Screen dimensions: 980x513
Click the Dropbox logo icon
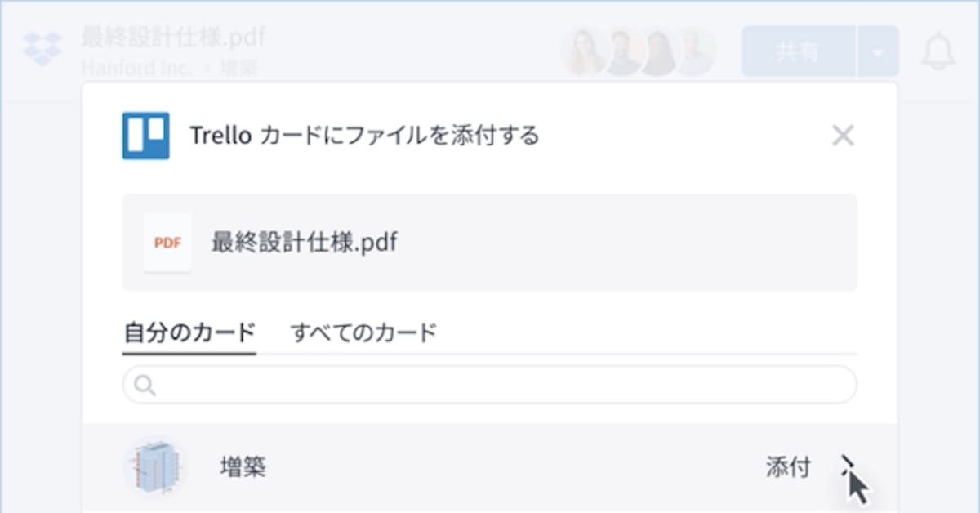click(42, 49)
